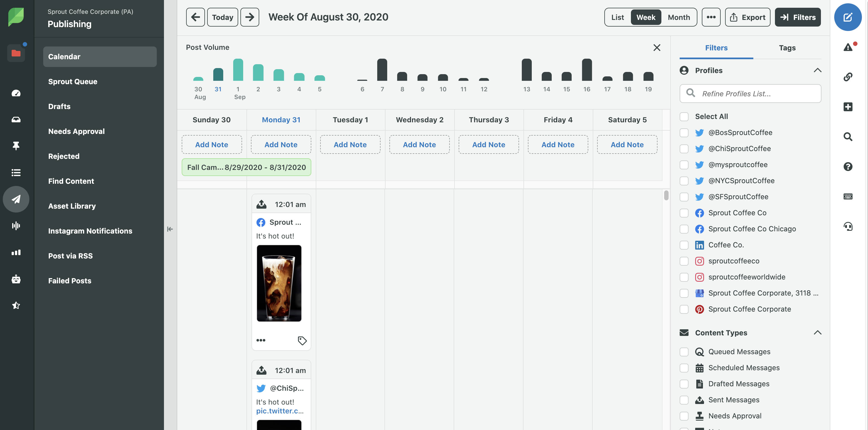Go to next week with right arrow

250,17
